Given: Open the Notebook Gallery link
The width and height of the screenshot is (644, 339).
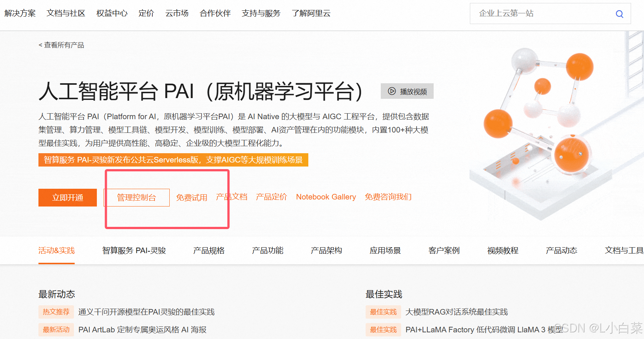Looking at the screenshot, I should [x=326, y=197].
